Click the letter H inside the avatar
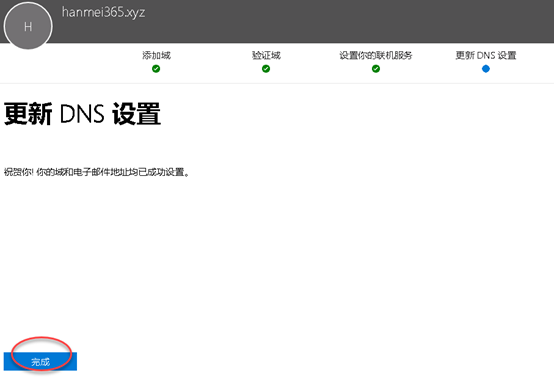Screen dimensions: 554x381 pos(28,27)
